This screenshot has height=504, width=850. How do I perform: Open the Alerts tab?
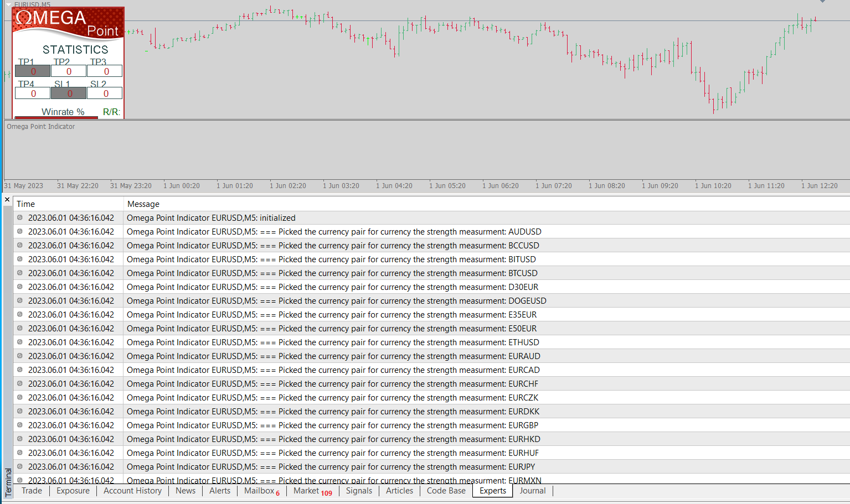coord(220,491)
